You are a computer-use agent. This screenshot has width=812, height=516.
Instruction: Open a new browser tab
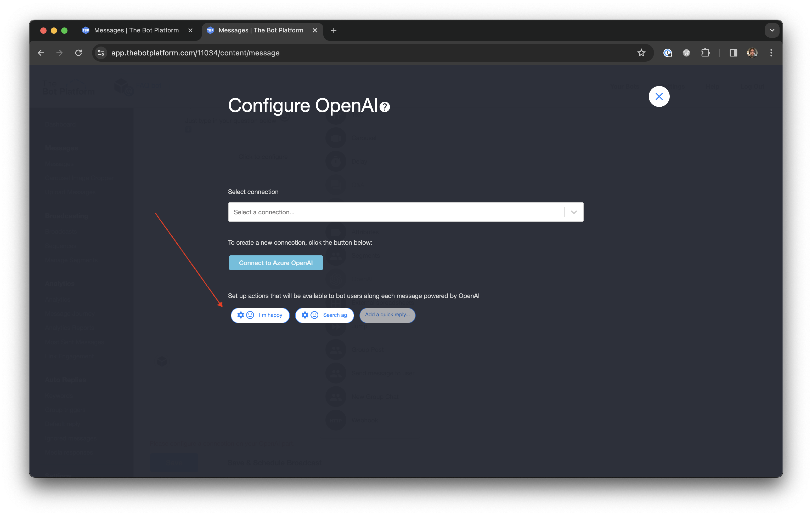tap(334, 30)
